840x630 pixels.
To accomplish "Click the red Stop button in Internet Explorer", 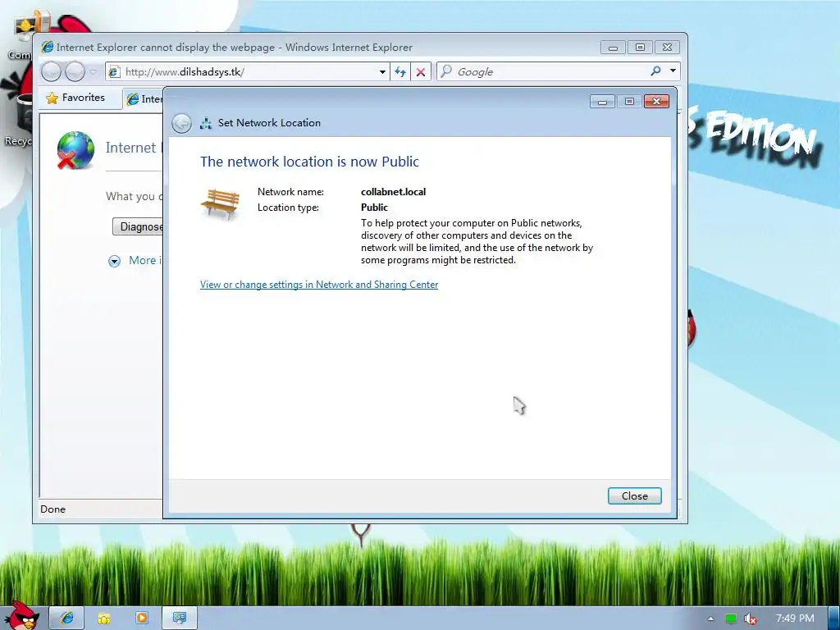I will coord(421,72).
